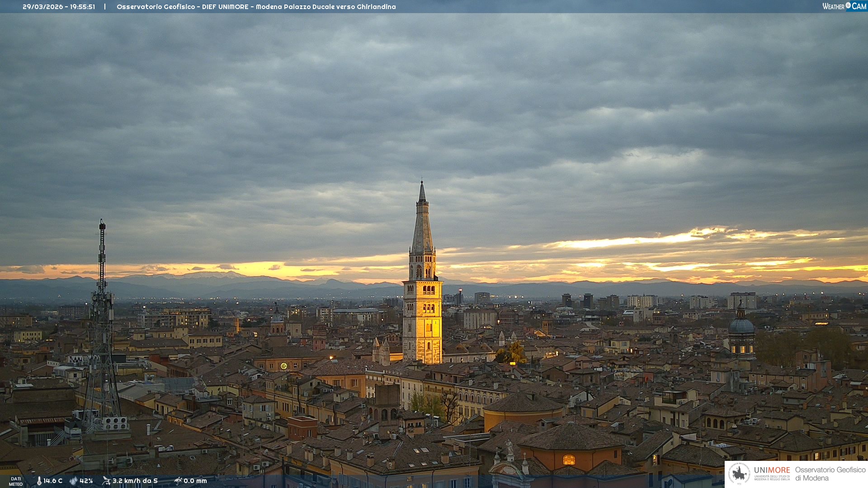The height and width of the screenshot is (488, 868).
Task: Click the 3.2 km/h da S wind reading
Action: tap(135, 481)
